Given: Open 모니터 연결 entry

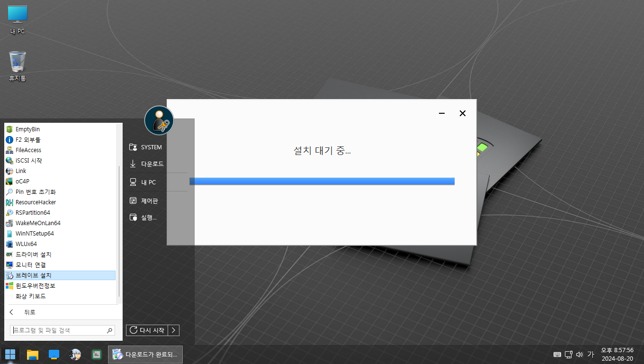Looking at the screenshot, I should [x=60, y=264].
